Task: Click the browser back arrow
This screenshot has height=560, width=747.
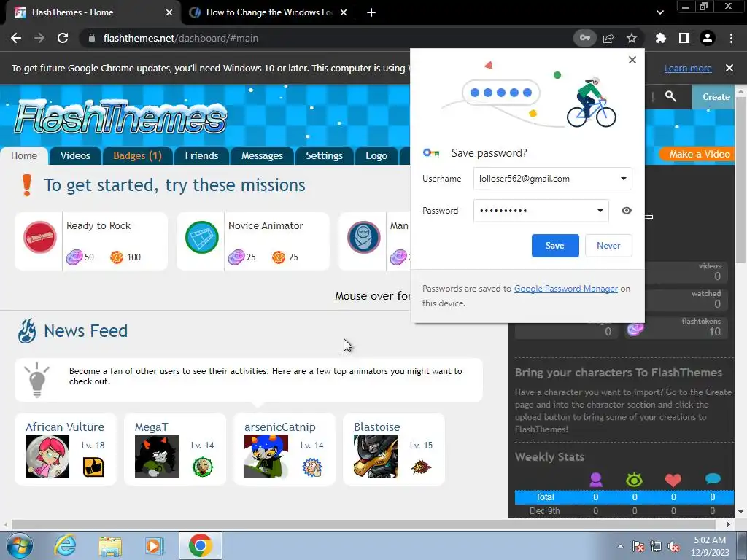Action: click(x=16, y=38)
